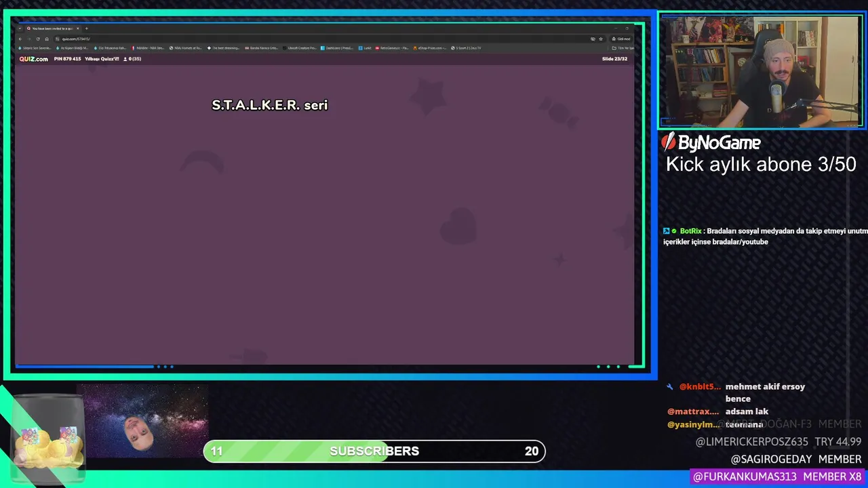Click the @FURKANKUMAS313 MEMBER X8 banner
The image size is (868, 488).
tap(777, 477)
